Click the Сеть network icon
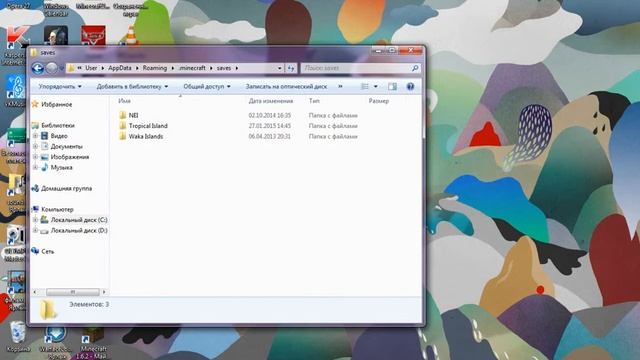The width and height of the screenshot is (640, 360). [35, 251]
